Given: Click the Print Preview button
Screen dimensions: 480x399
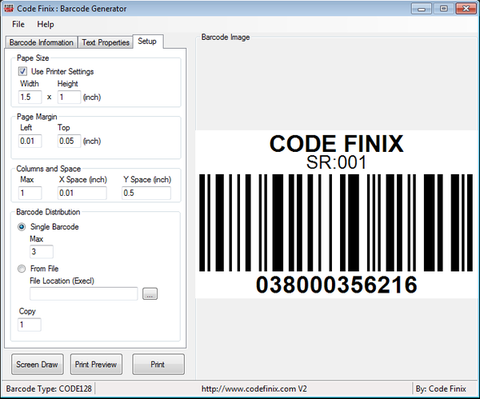Looking at the screenshot, I should pos(96,364).
